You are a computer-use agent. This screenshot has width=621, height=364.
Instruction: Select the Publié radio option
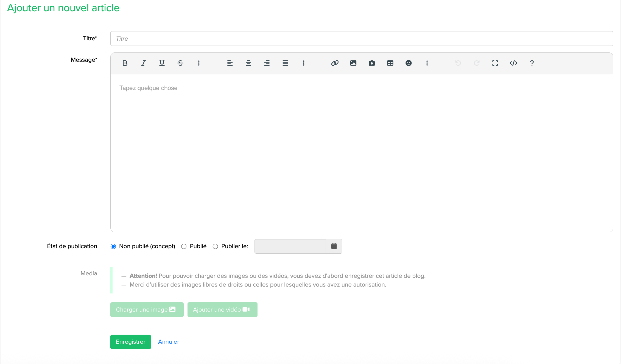[184, 246]
